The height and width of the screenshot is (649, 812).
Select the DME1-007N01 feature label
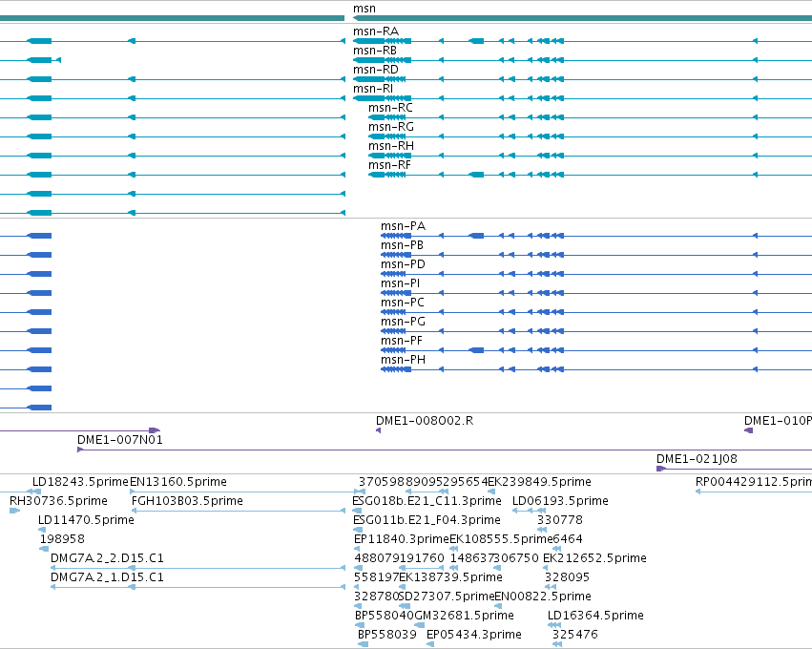pyautogui.click(x=120, y=440)
